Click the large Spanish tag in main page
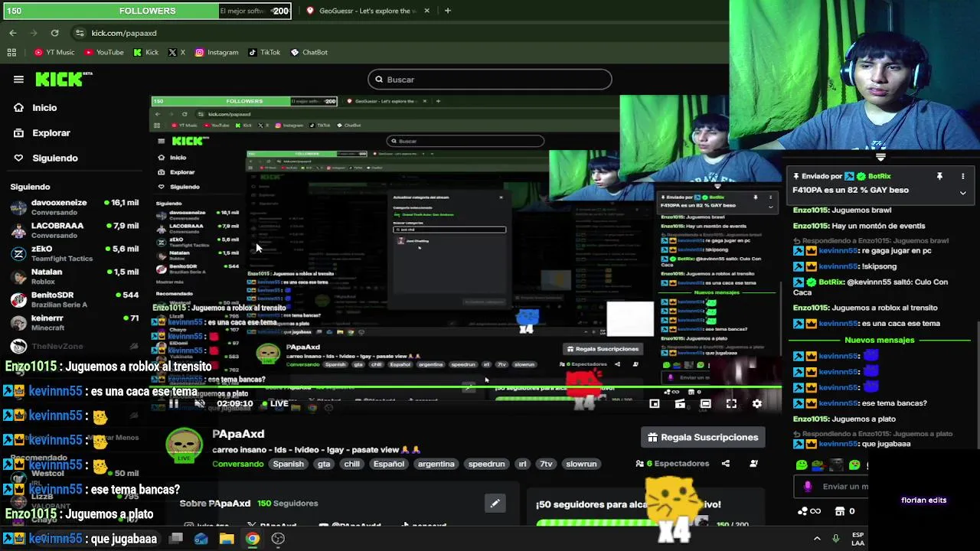This screenshot has width=980, height=551. tap(289, 464)
